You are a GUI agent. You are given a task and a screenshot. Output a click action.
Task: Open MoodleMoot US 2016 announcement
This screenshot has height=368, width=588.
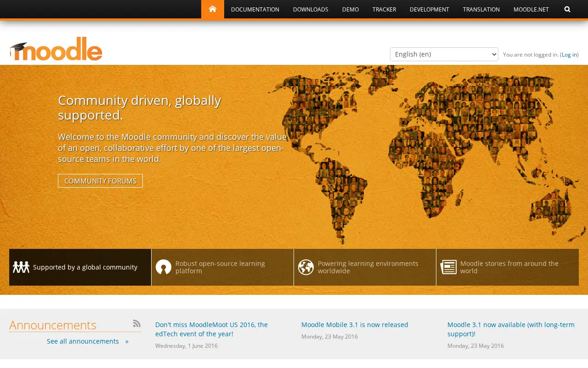click(x=211, y=329)
